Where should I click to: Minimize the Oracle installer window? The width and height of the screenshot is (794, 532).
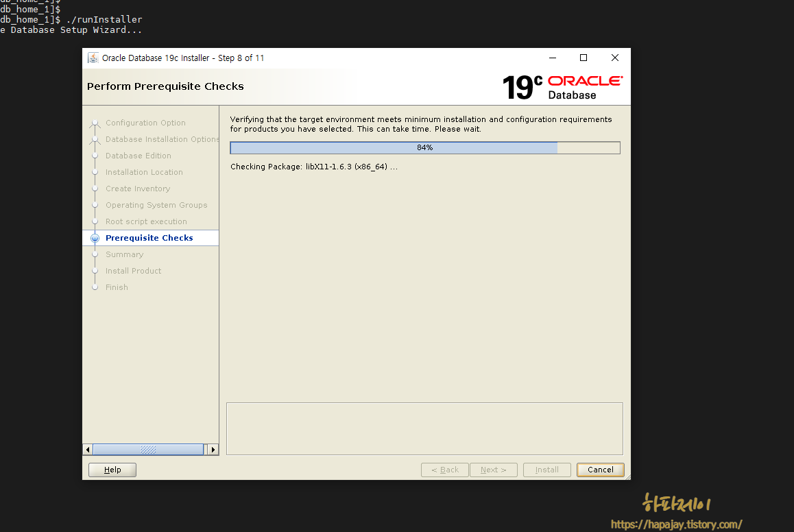click(553, 58)
